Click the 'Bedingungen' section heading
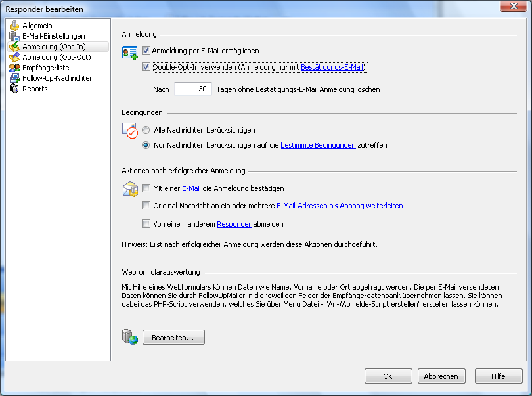Screen dimensions: 532x396 tap(142, 112)
